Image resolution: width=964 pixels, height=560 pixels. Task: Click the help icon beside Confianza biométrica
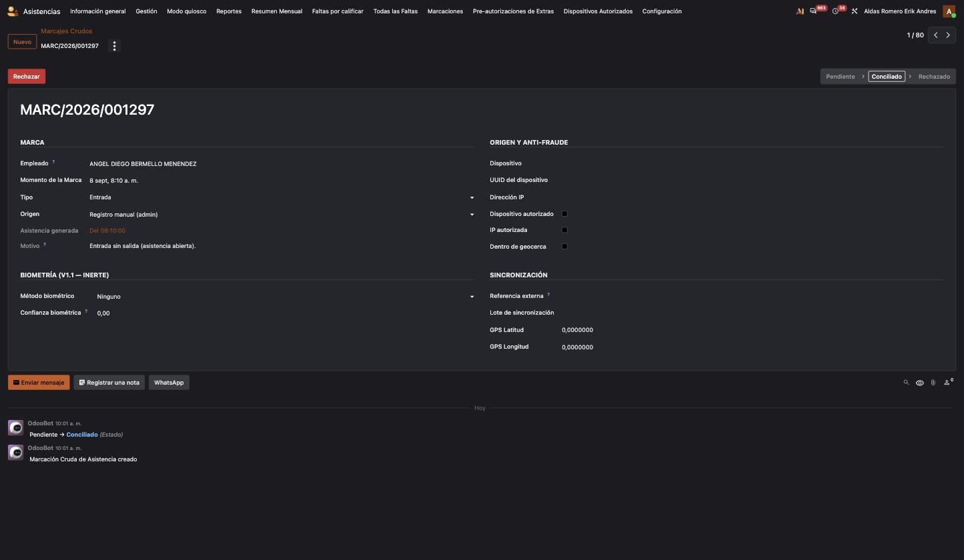coord(86,311)
